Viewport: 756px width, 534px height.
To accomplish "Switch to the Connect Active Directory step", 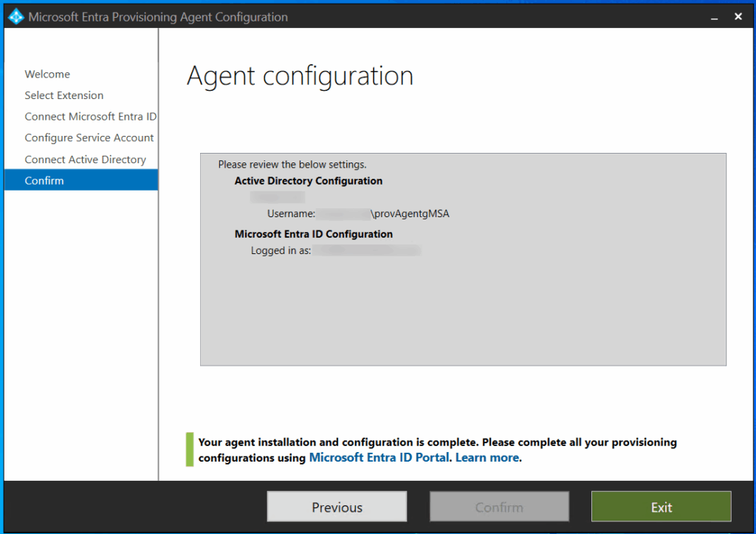I will tap(85, 160).
